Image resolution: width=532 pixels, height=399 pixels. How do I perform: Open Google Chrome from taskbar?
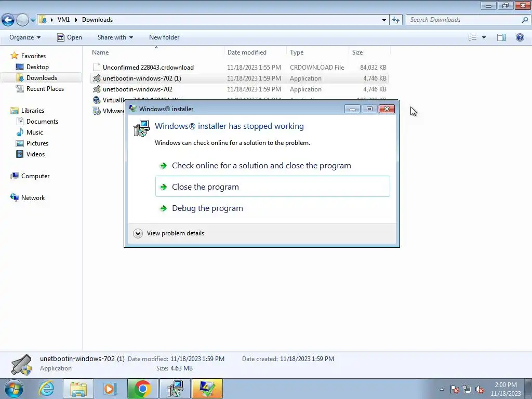pyautogui.click(x=142, y=389)
